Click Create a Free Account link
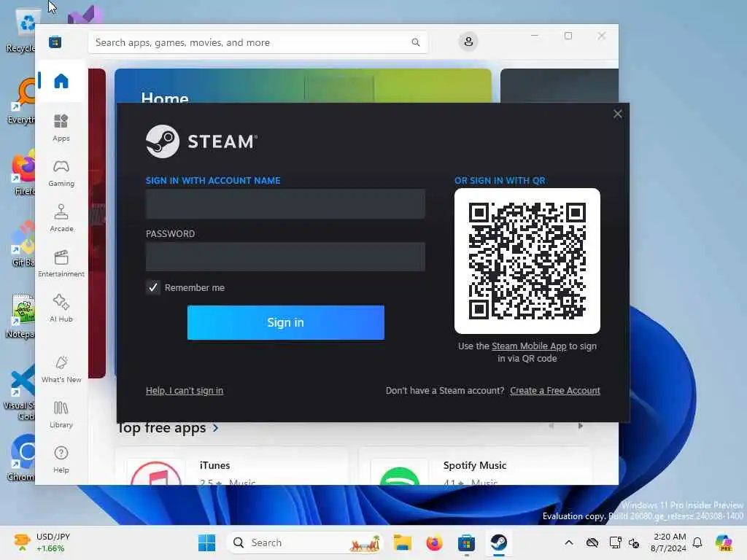The height and width of the screenshot is (560, 747). point(555,391)
